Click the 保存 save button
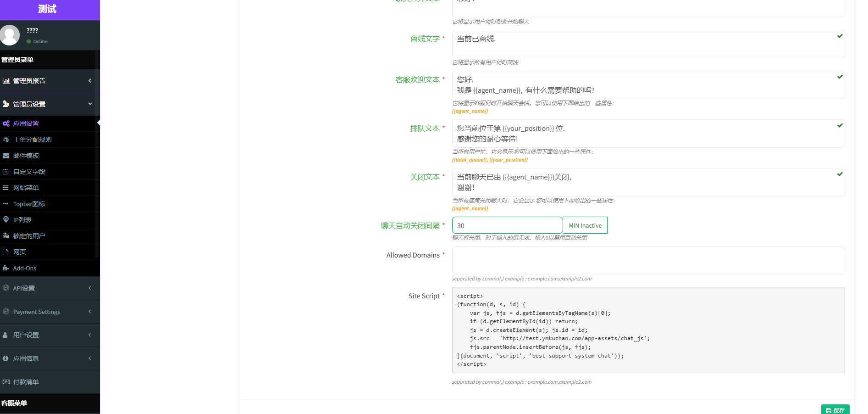The image size is (868, 414). pyautogui.click(x=835, y=410)
